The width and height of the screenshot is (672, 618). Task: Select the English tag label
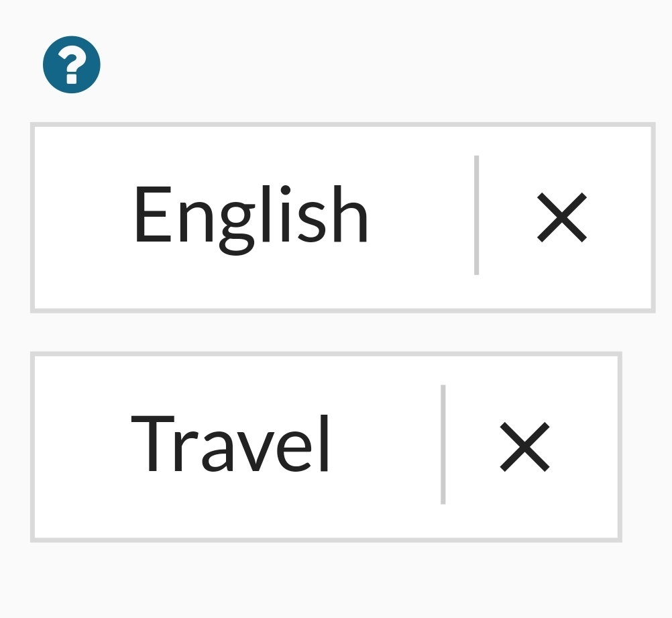pyautogui.click(x=251, y=220)
